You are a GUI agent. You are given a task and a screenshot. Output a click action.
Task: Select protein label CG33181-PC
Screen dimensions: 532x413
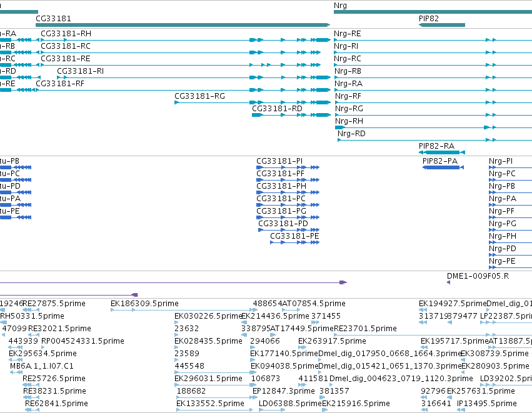click(x=281, y=199)
